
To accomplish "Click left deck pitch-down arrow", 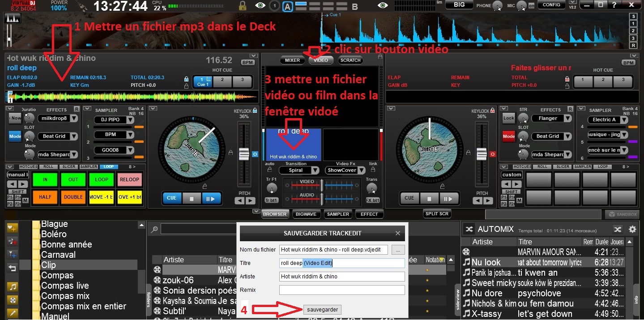I will (x=239, y=201).
